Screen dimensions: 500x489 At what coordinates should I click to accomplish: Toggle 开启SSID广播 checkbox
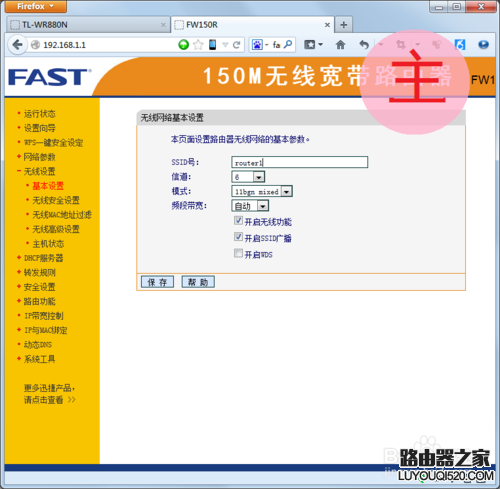238,237
